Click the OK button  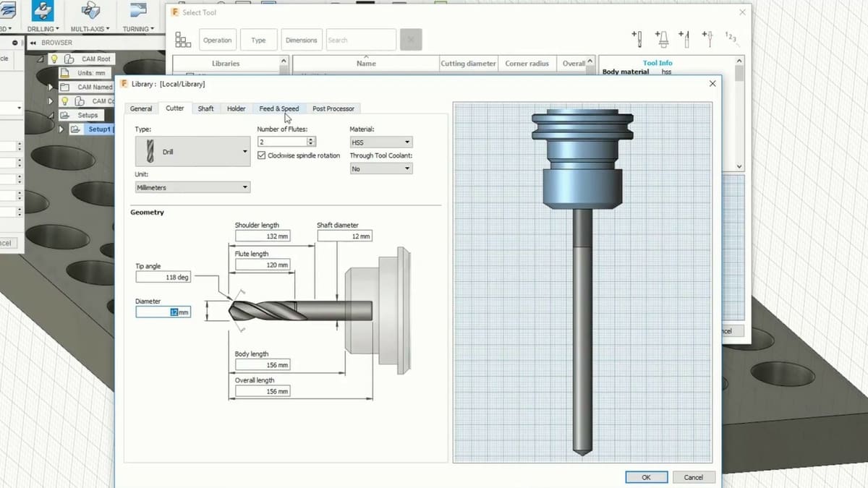point(646,477)
